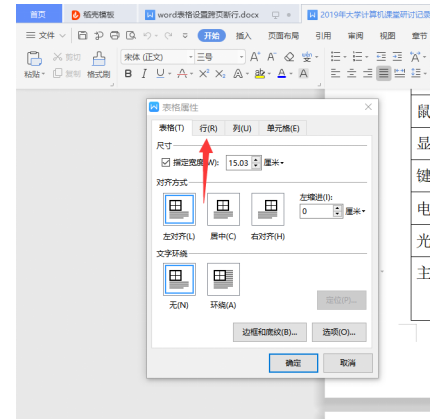Expand the File menu arrow

click(x=62, y=35)
